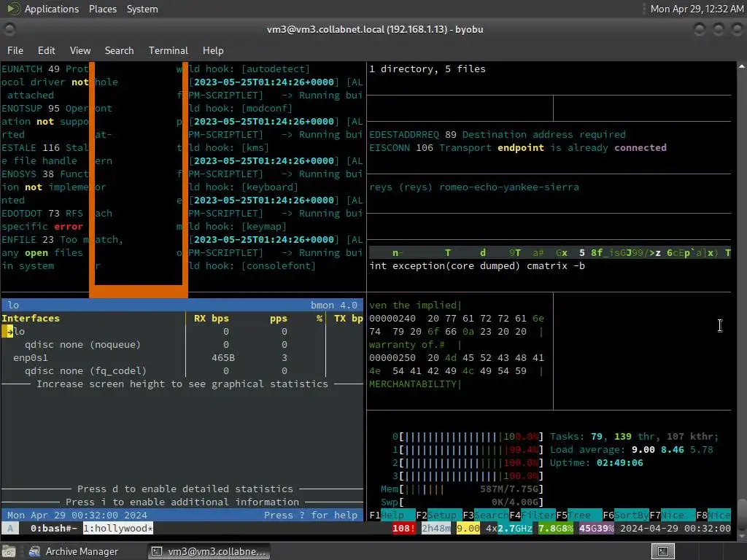747x560 pixels.
Task: Open the Applications menu icon
Action: point(13,9)
